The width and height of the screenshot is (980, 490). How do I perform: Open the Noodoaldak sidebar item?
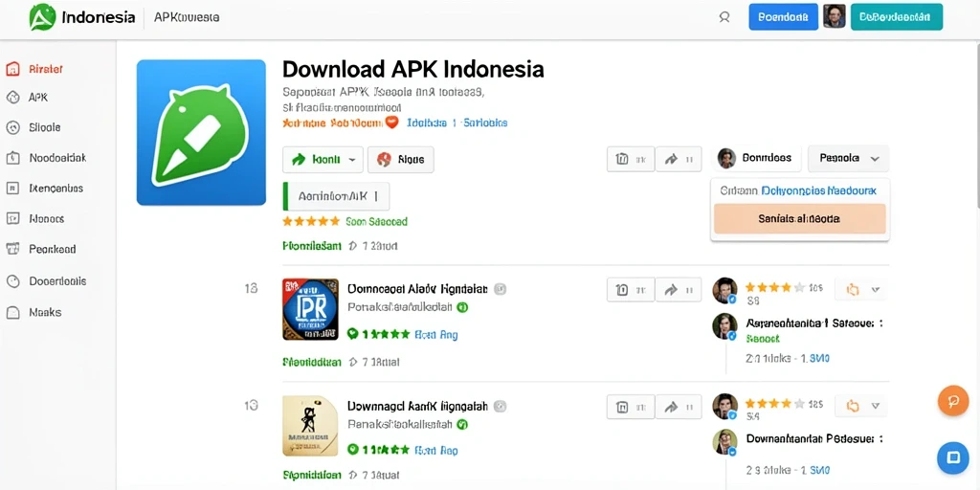click(46, 158)
